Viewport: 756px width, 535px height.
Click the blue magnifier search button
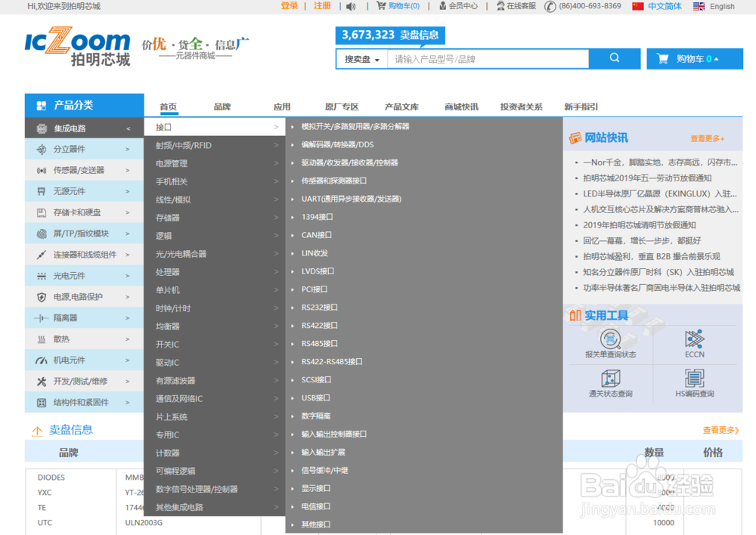pyautogui.click(x=614, y=58)
